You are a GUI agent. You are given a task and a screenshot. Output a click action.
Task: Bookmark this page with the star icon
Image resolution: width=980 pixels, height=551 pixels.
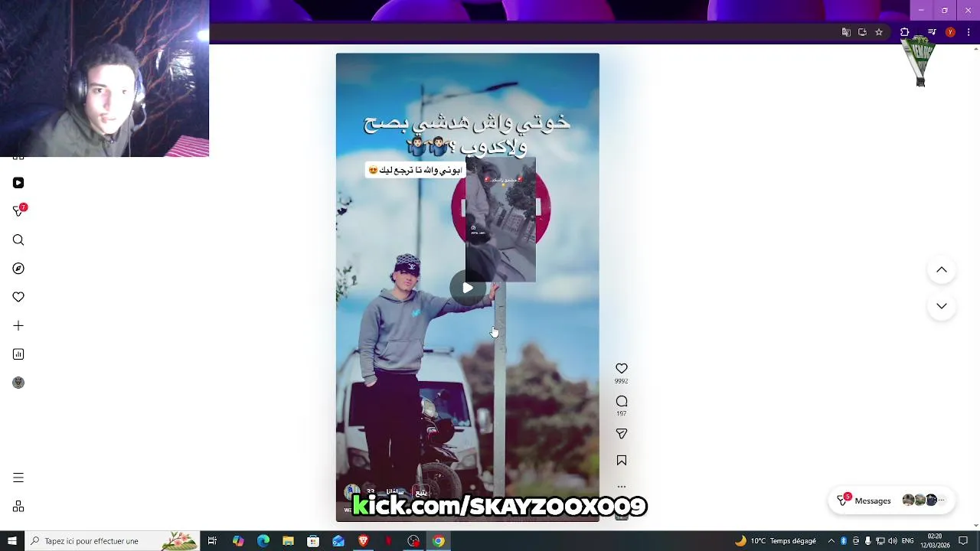coord(879,32)
